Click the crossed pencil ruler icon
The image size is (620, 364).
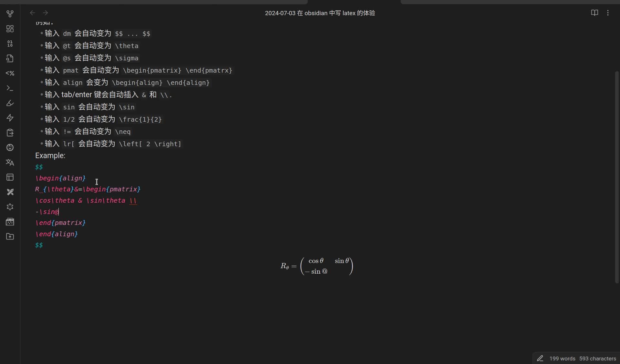click(x=10, y=192)
